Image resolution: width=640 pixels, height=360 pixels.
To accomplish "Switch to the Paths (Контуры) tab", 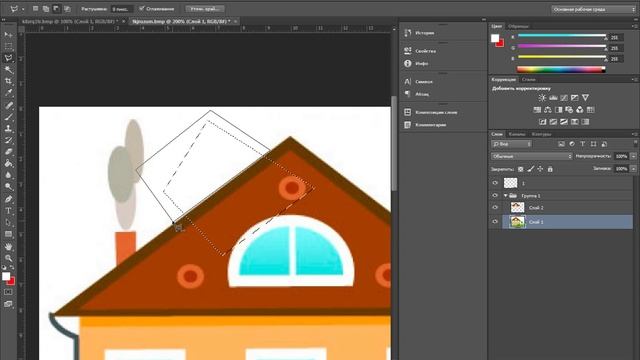I will 541,134.
